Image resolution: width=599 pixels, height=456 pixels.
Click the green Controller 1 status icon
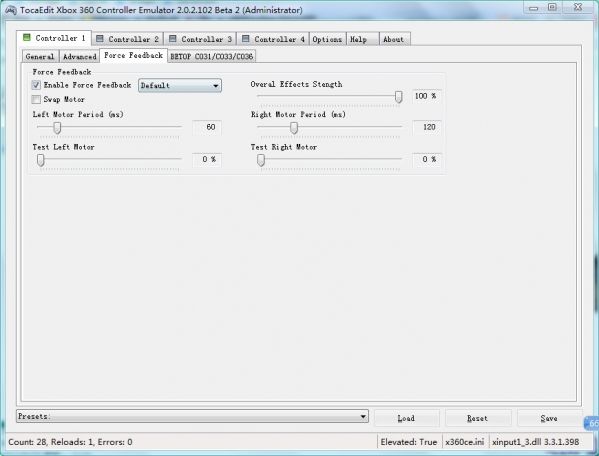pyautogui.click(x=26, y=37)
